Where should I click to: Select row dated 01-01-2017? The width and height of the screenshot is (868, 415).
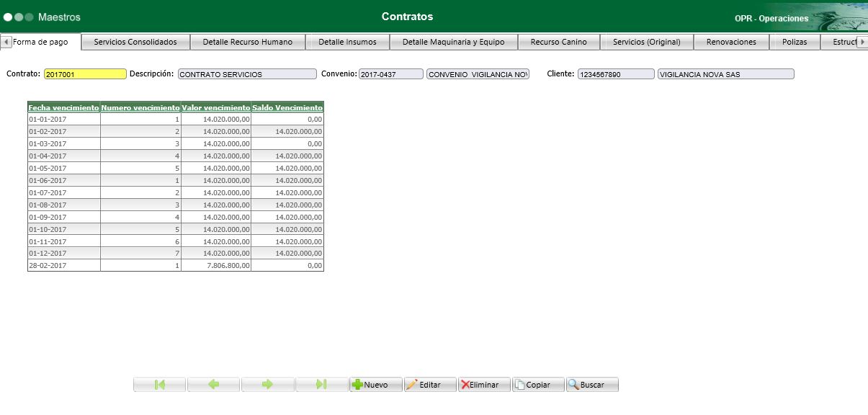tap(176, 119)
